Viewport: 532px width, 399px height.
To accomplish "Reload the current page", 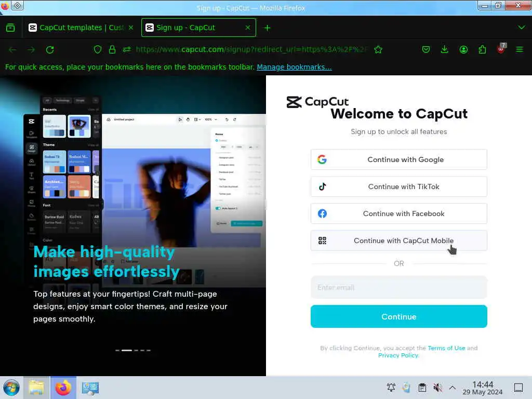I will click(x=50, y=50).
